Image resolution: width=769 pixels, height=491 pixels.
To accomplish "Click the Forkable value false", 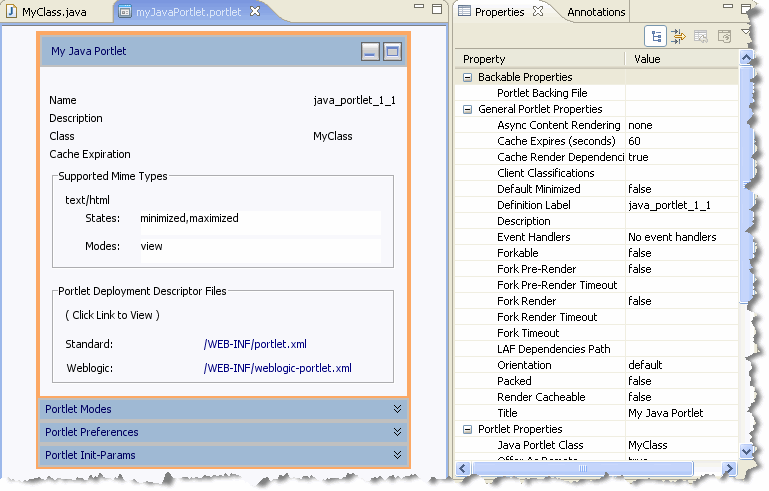I will pyautogui.click(x=640, y=253).
